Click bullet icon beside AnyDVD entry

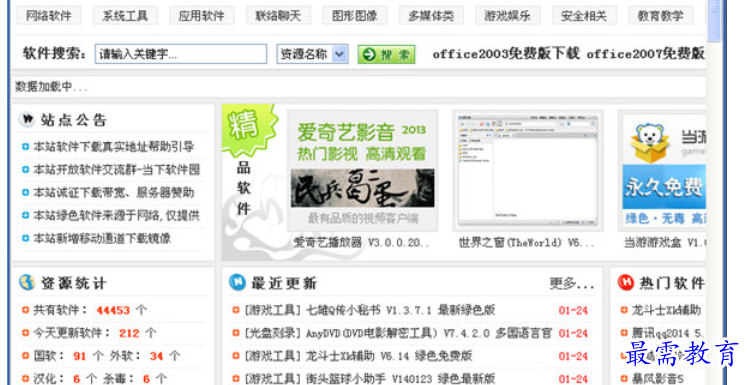pos(236,333)
